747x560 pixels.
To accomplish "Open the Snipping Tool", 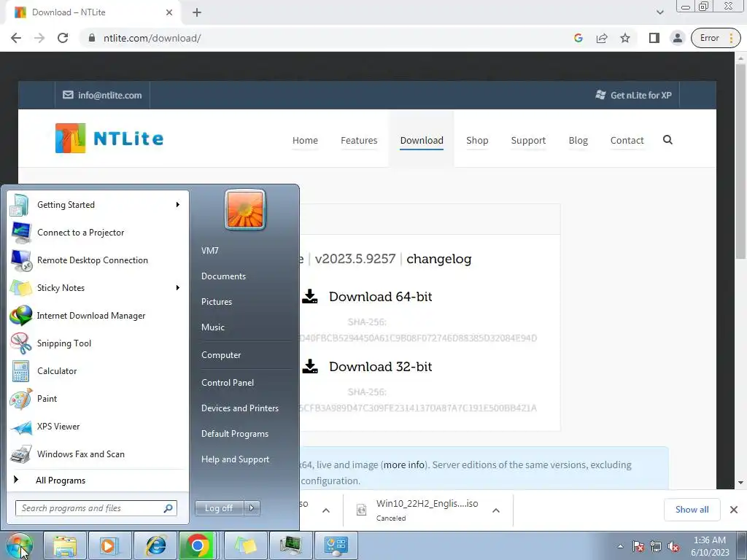I will [98, 343].
